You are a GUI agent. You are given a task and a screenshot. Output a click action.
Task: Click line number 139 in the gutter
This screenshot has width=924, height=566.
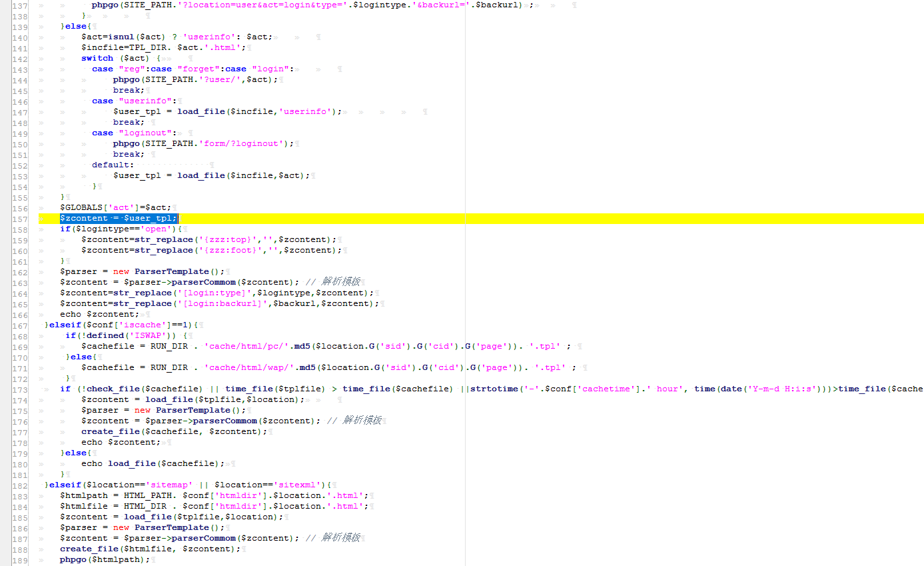pyautogui.click(x=19, y=26)
